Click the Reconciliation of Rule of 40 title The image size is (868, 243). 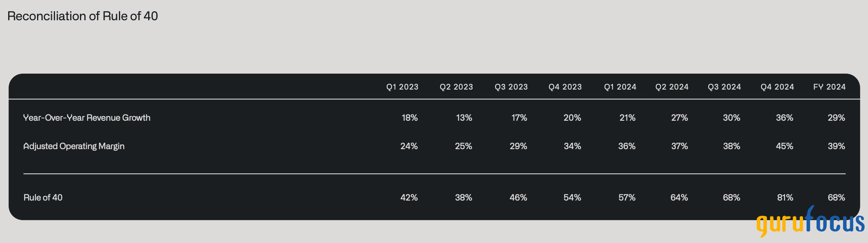pos(83,16)
